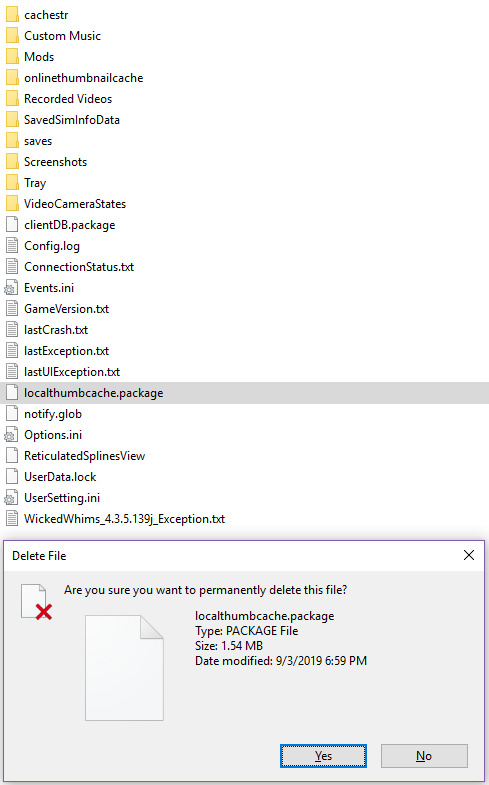Select the clientDB.package file icon
Image resolution: width=489 pixels, height=785 pixels.
(x=12, y=225)
